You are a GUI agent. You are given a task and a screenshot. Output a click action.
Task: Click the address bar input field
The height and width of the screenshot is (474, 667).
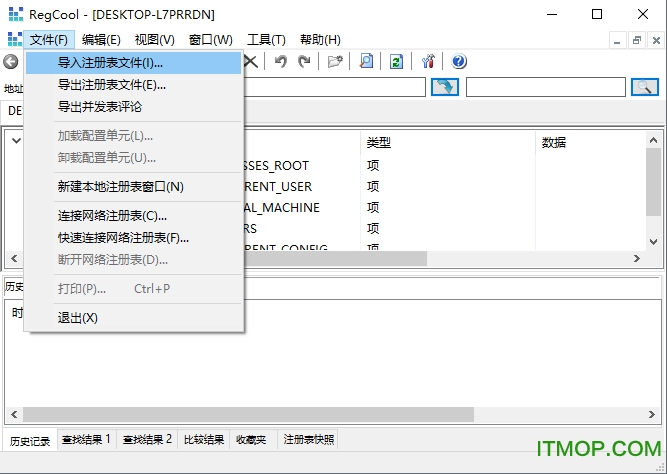point(335,87)
